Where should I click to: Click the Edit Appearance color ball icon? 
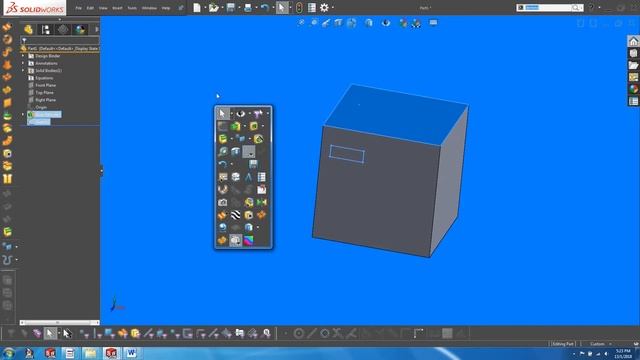[x=403, y=23]
